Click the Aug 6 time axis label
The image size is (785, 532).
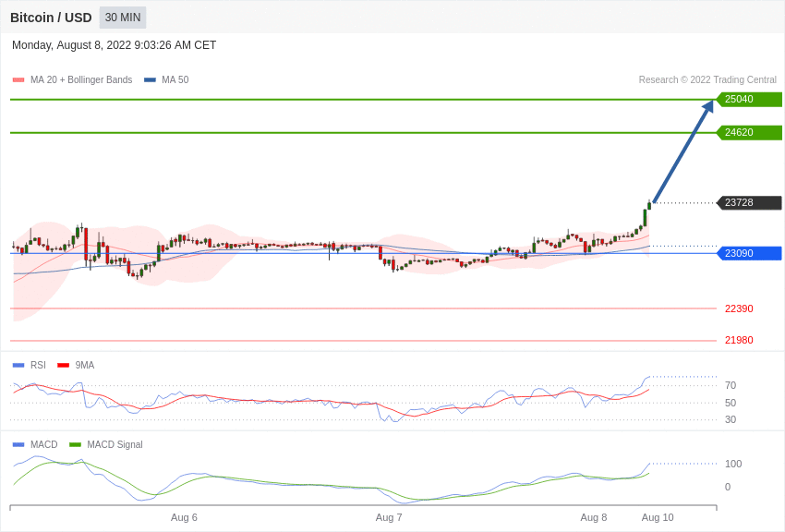184,517
